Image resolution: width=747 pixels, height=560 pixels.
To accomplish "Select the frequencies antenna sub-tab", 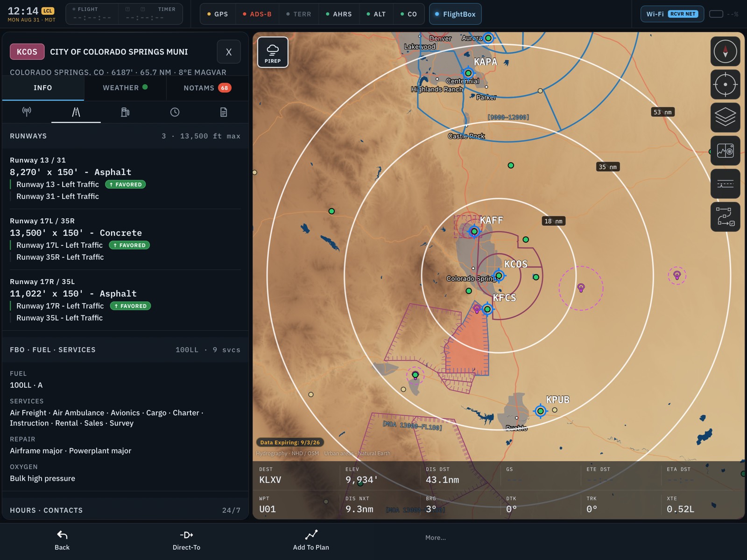I will (x=27, y=112).
